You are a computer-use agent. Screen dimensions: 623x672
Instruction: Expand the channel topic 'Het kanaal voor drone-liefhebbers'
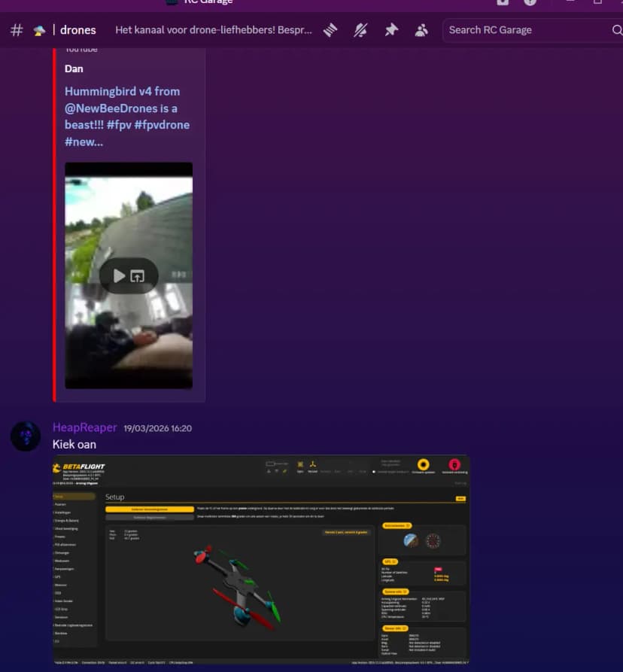[214, 30]
